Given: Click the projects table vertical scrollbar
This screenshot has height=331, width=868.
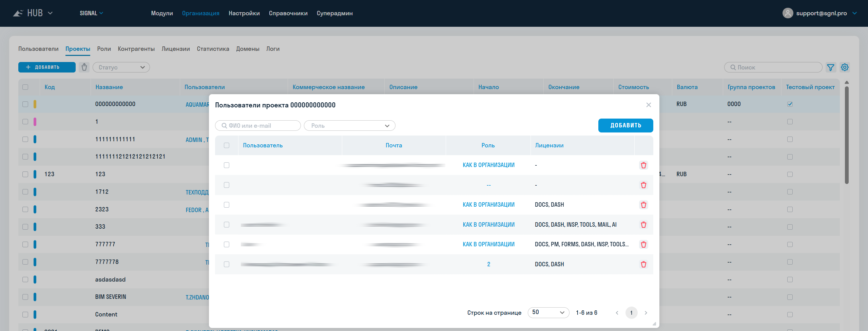Looking at the screenshot, I should click(847, 135).
